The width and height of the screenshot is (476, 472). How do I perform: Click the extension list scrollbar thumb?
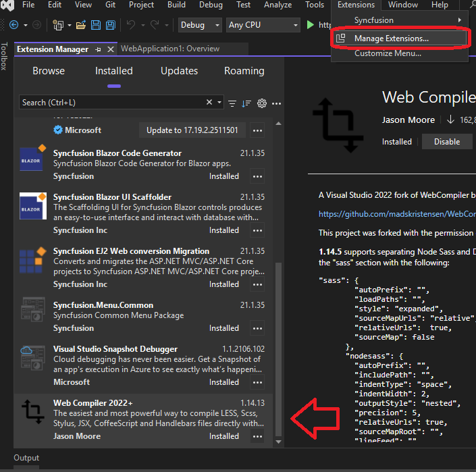(278, 349)
